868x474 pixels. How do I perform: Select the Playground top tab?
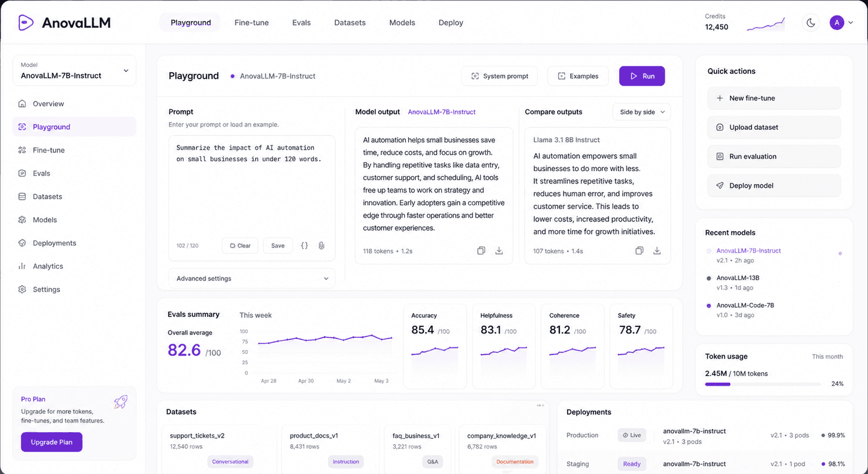pos(191,23)
